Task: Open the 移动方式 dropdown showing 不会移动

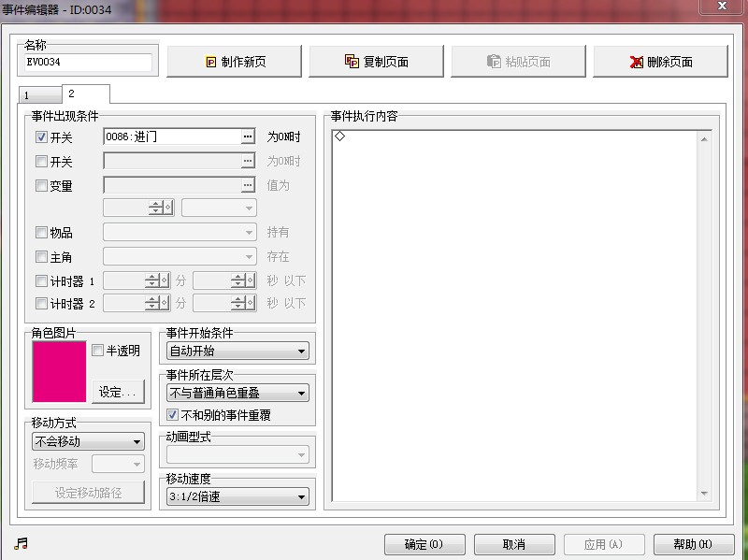Action: [x=88, y=441]
